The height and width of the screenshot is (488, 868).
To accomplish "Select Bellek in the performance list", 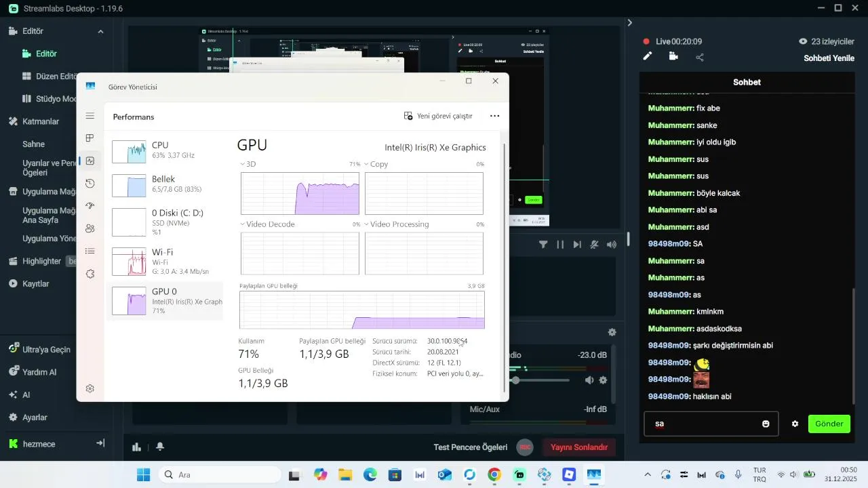I will click(165, 184).
